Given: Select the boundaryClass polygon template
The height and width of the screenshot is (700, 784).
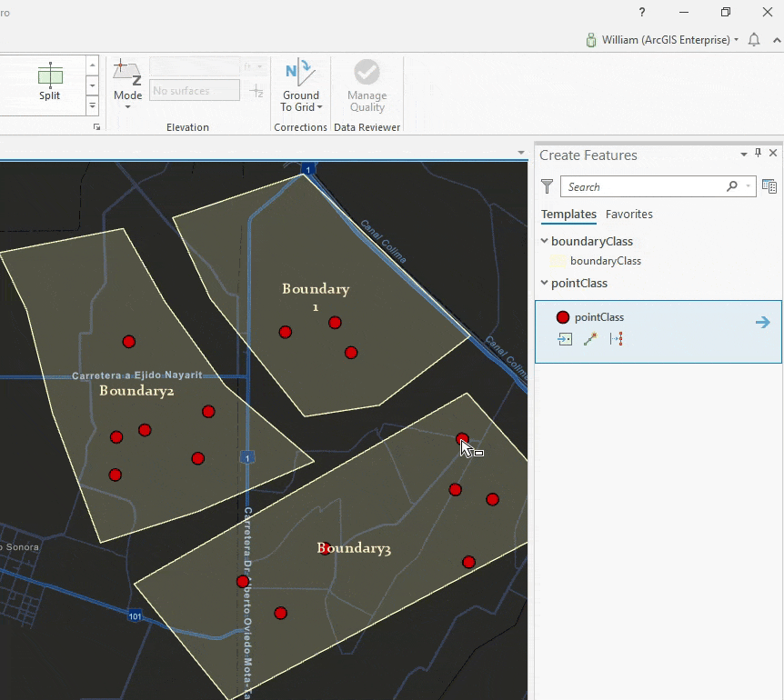Looking at the screenshot, I should coord(605,261).
